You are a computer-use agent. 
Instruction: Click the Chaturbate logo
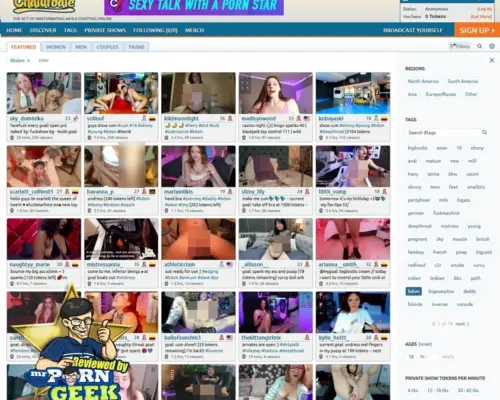point(44,6)
